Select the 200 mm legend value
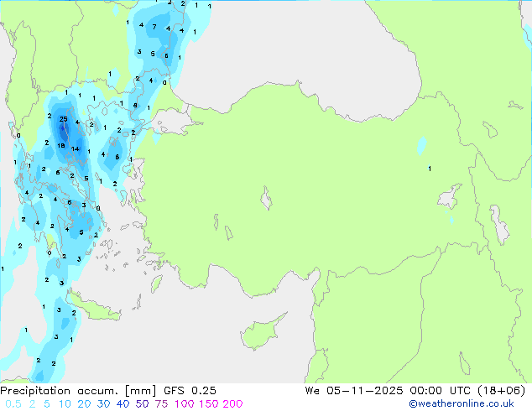 point(232,404)
